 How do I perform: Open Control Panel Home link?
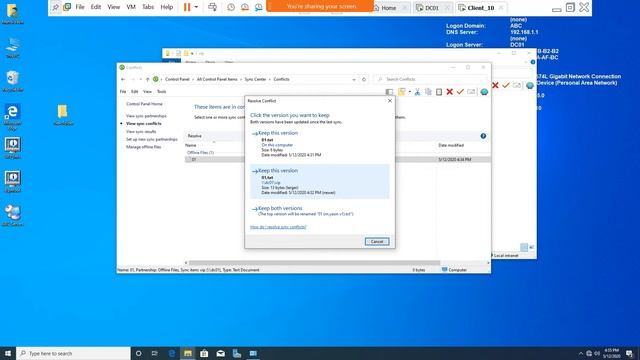pyautogui.click(x=144, y=104)
